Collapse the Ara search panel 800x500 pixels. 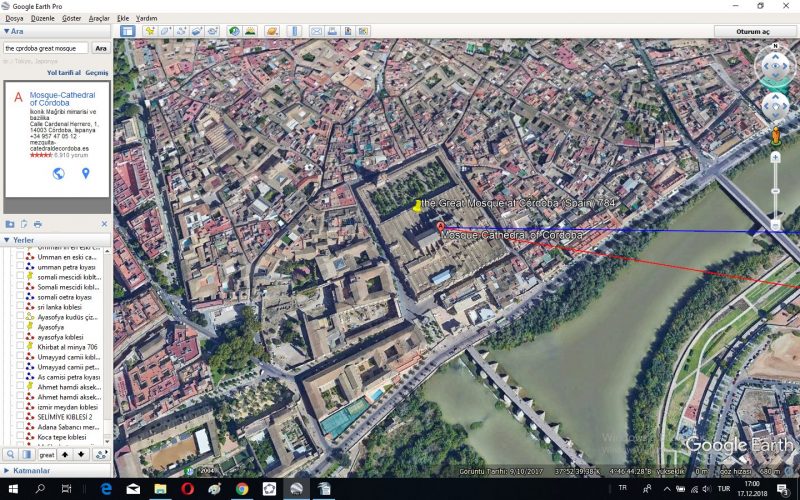coord(7,31)
